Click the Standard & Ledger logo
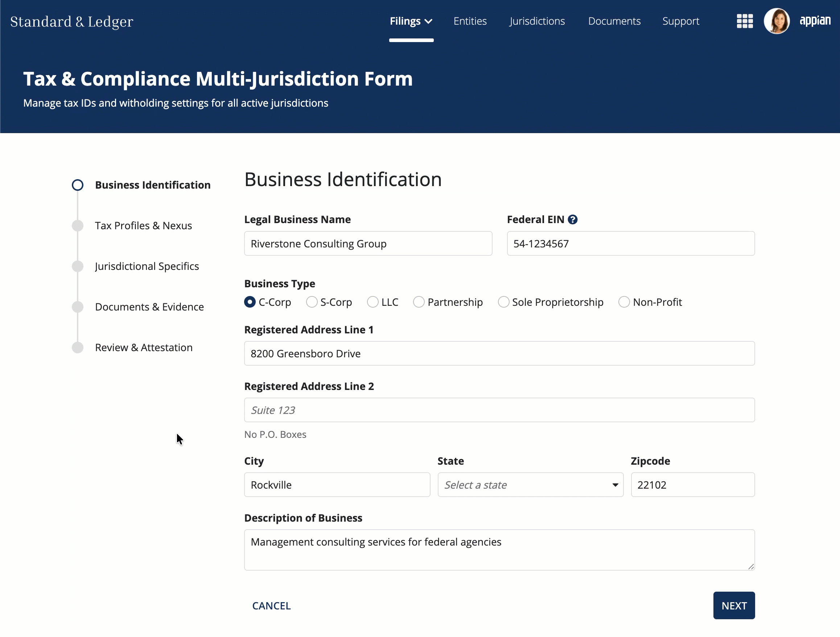The width and height of the screenshot is (840, 637). pos(72,22)
